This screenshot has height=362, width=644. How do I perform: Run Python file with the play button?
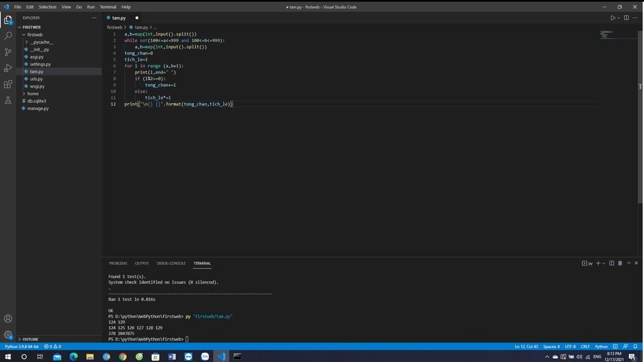(x=613, y=18)
